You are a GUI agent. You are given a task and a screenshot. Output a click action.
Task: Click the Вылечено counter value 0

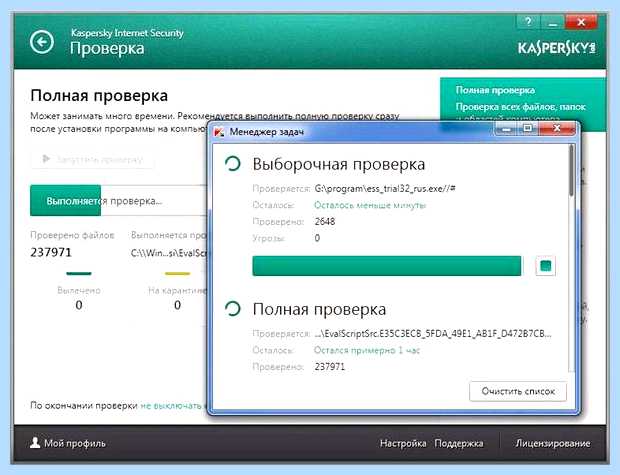click(x=79, y=305)
